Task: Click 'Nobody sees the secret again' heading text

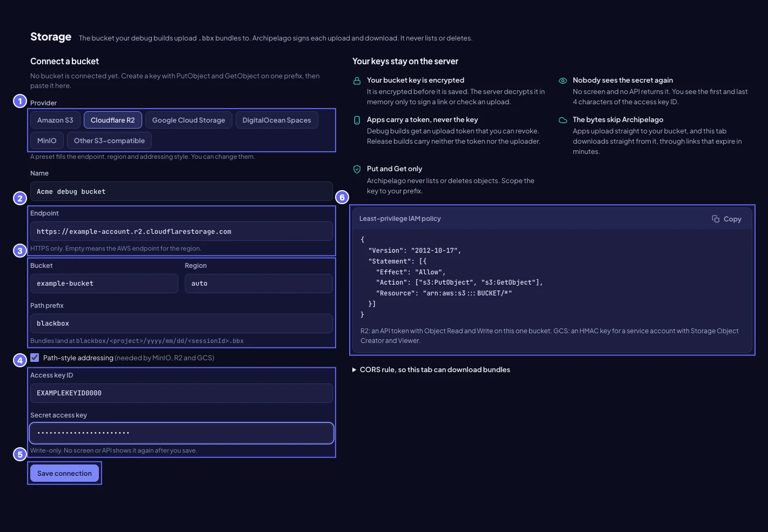Action: [623, 80]
